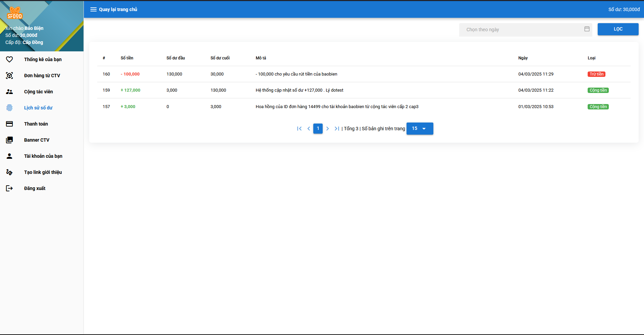Go to the first page arrow
Screen dimensions: 644x335
point(299,129)
